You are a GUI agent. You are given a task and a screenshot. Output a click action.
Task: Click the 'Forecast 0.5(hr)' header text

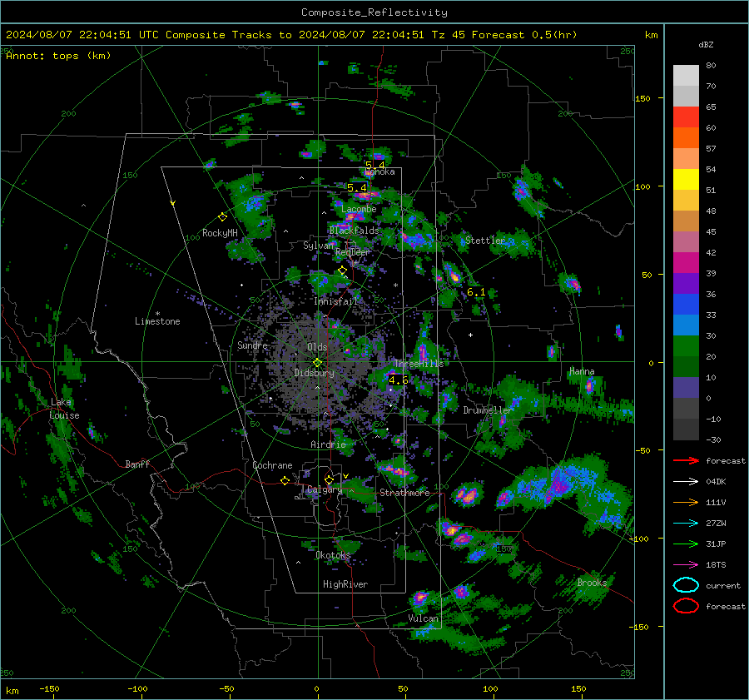coord(524,35)
